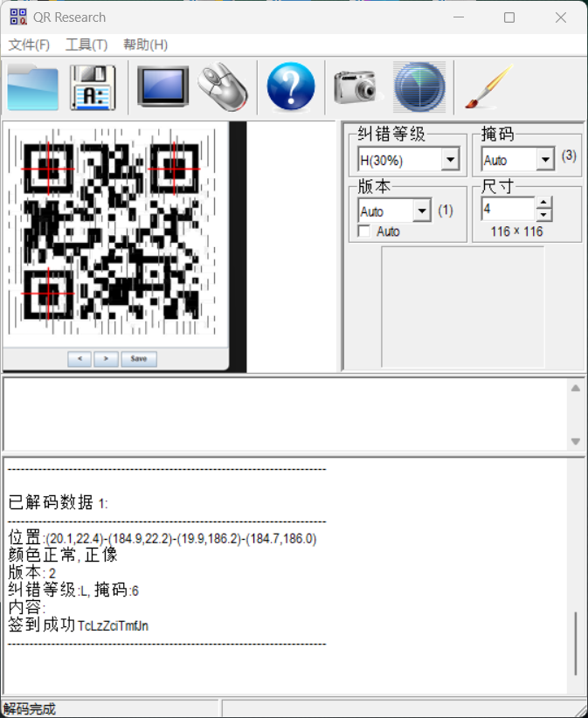The width and height of the screenshot is (588, 718).
Task: Open help with the question mark icon
Action: [x=291, y=87]
